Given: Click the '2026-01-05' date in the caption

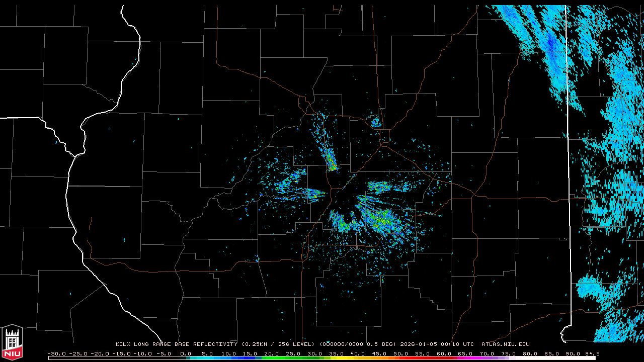Looking at the screenshot, I should click(419, 344).
